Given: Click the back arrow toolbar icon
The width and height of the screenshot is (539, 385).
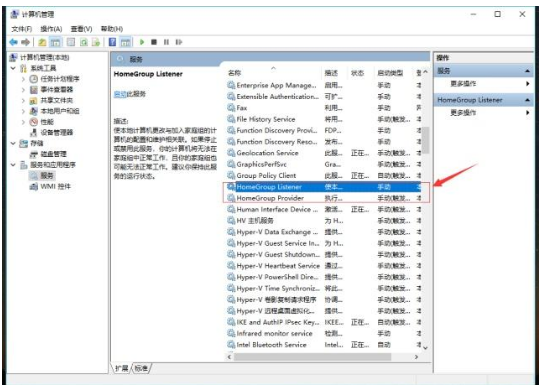Looking at the screenshot, I should click(x=13, y=42).
